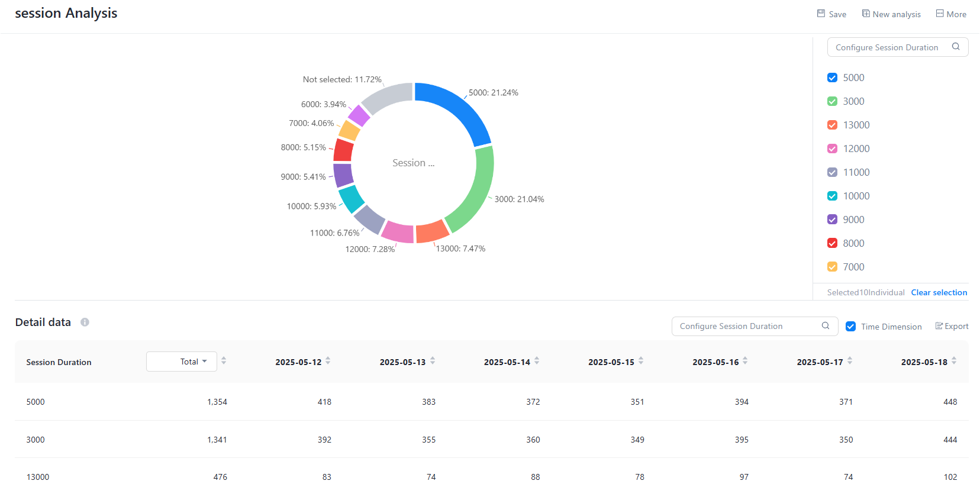
Task: Sort by the Total column arrows
Action: pos(224,361)
